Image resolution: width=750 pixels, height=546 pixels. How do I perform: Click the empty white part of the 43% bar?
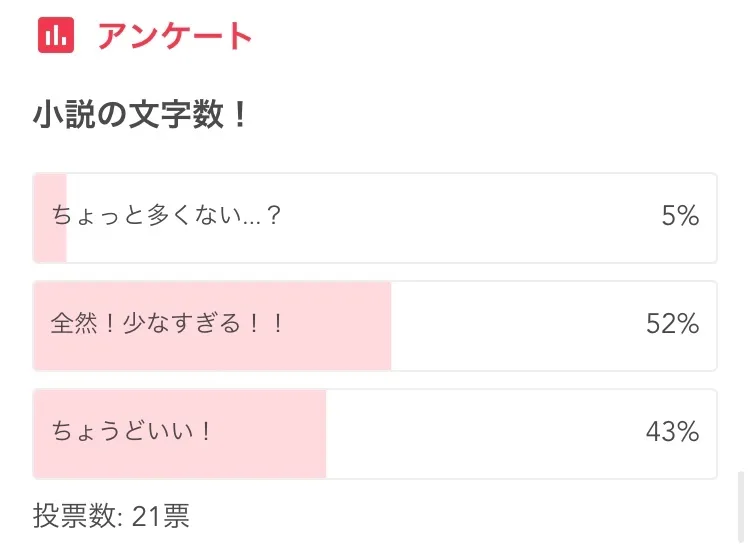point(480,432)
